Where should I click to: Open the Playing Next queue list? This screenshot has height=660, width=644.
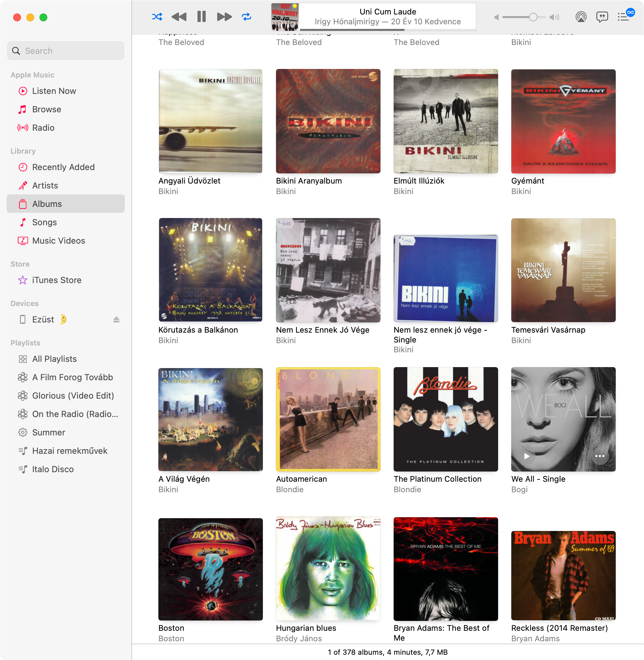click(x=623, y=16)
